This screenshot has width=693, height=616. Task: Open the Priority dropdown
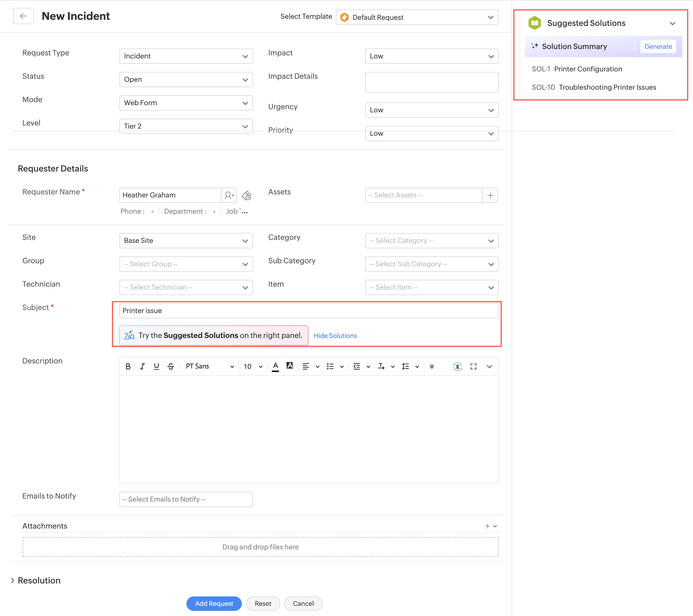pyautogui.click(x=432, y=133)
